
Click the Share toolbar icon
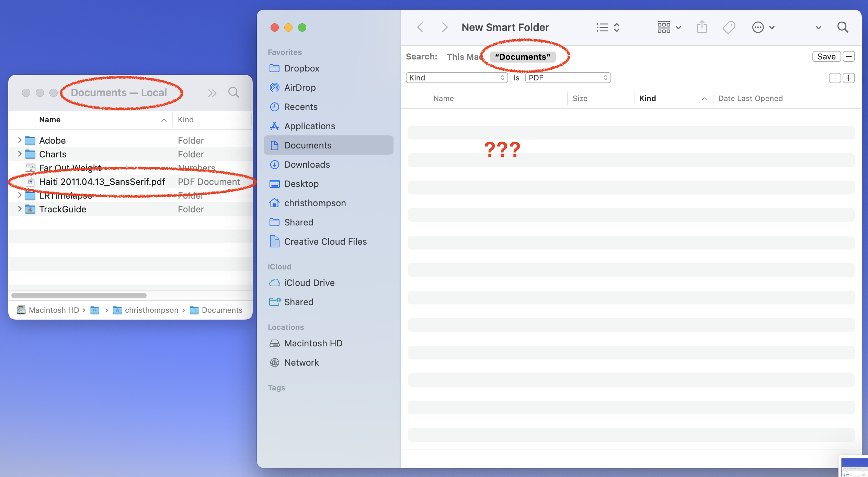[701, 27]
